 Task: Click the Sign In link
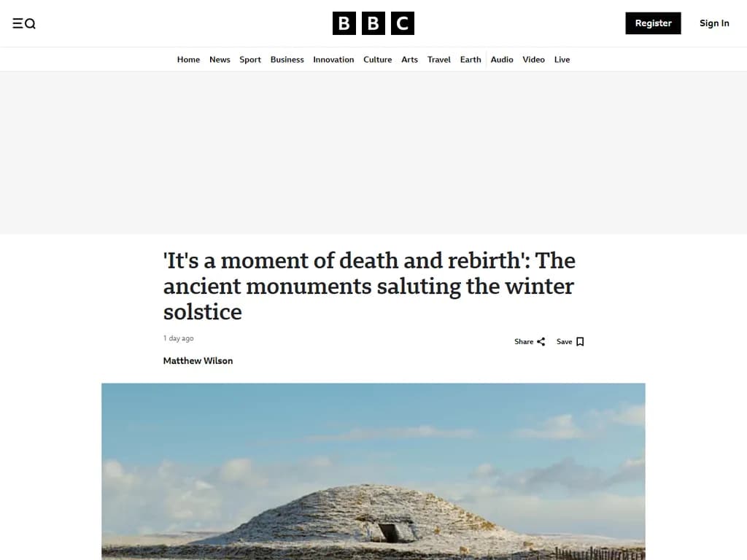pos(714,23)
